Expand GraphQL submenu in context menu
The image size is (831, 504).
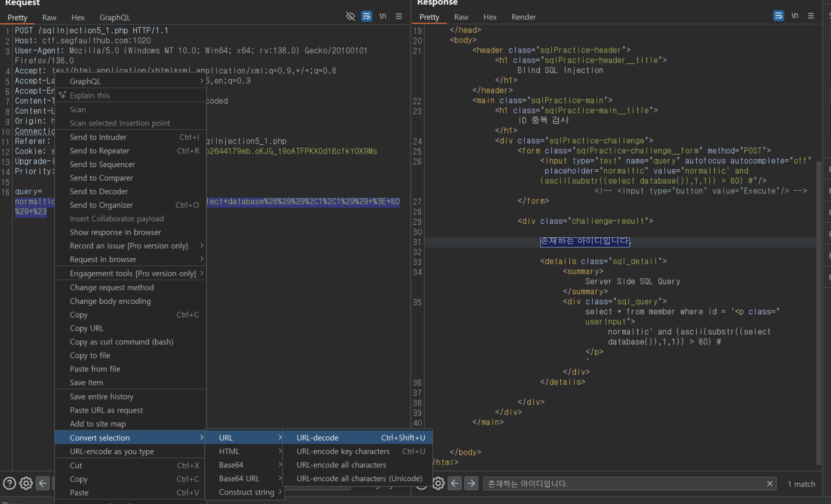pos(130,81)
